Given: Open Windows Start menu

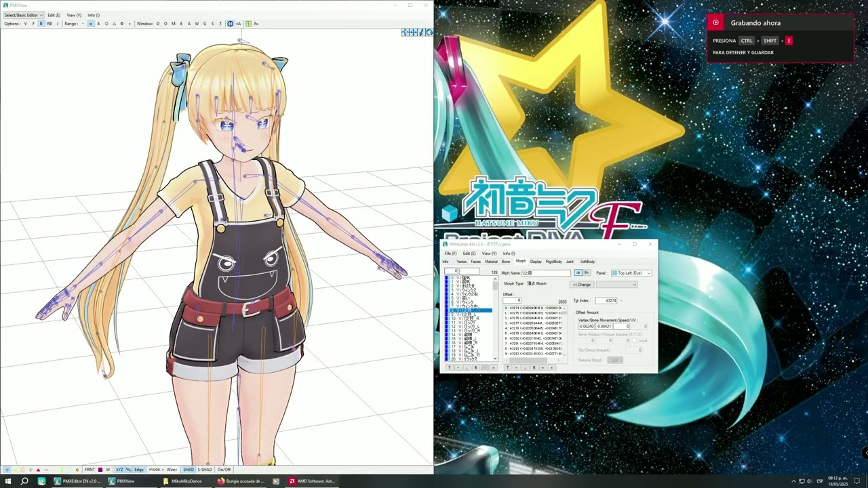Looking at the screenshot, I should pyautogui.click(x=7, y=481).
